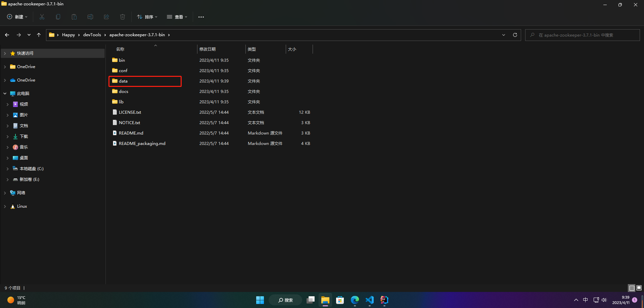The image size is (644, 308).
Task: Open the three-dot more options menu
Action: point(201,17)
